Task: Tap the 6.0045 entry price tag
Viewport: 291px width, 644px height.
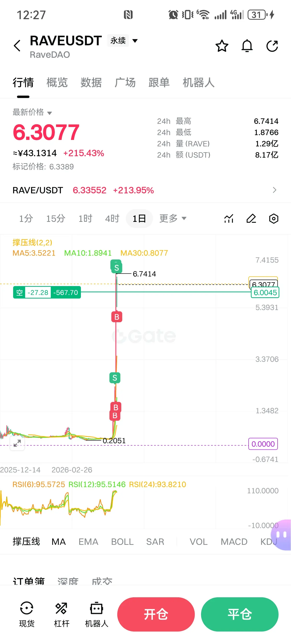Action: click(x=265, y=293)
